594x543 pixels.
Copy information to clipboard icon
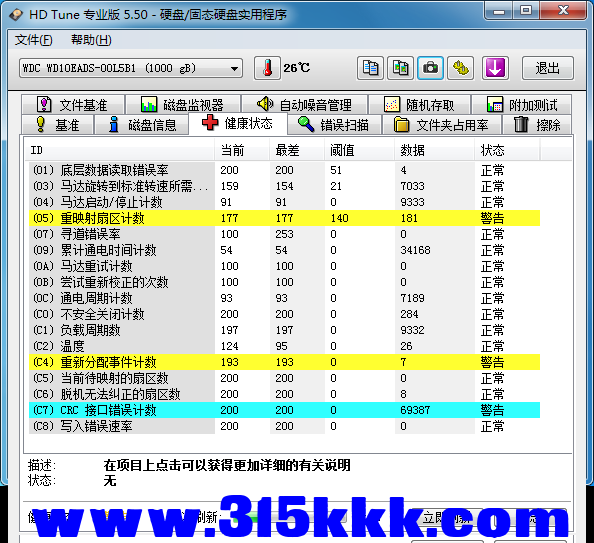(x=370, y=68)
